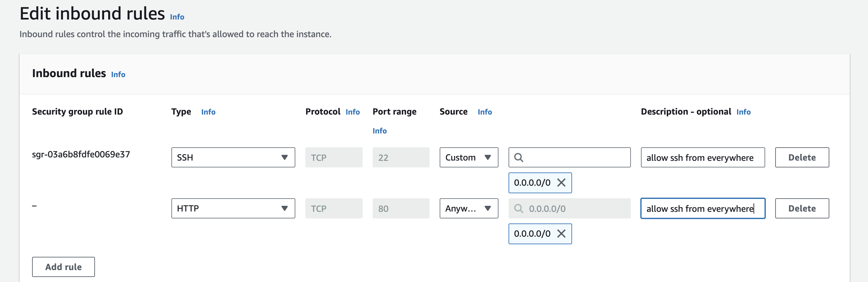Remove 0.0.0.0/0 tag from HTTP rule
The height and width of the screenshot is (282, 868).
pyautogui.click(x=561, y=234)
